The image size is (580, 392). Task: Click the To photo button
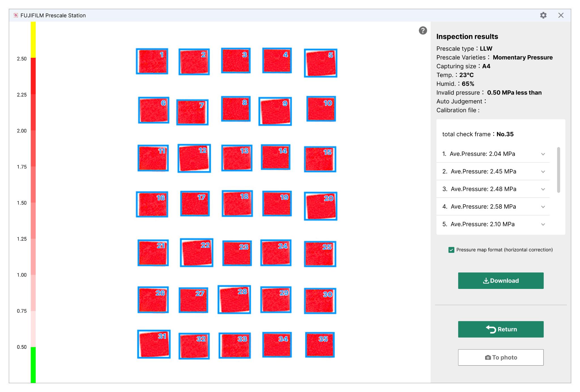[x=500, y=357]
